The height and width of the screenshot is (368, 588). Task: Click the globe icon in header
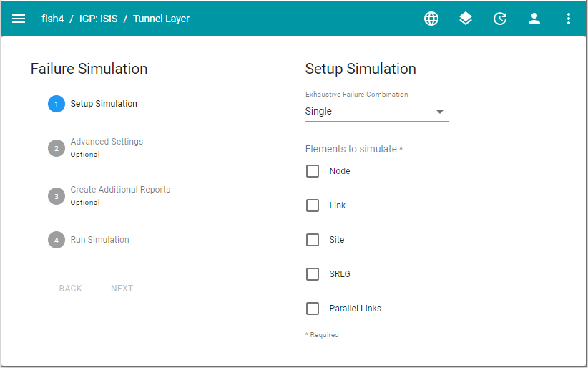pos(431,19)
